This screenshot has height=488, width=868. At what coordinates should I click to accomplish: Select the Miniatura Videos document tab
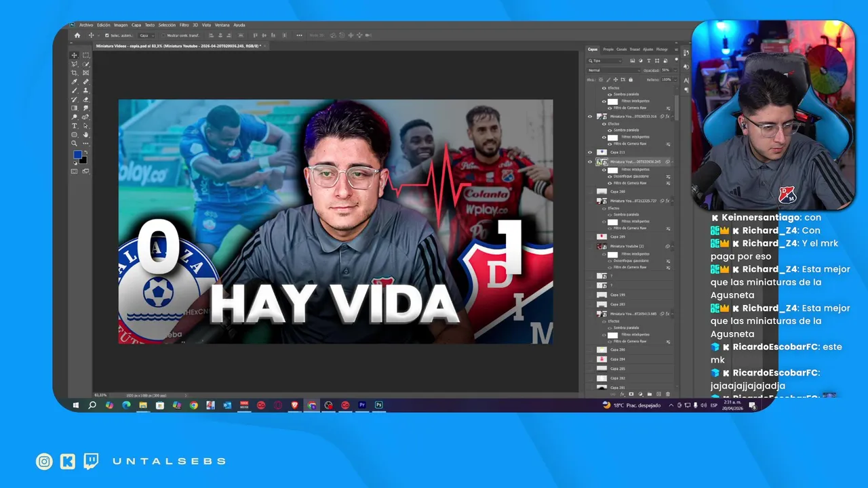pos(182,45)
